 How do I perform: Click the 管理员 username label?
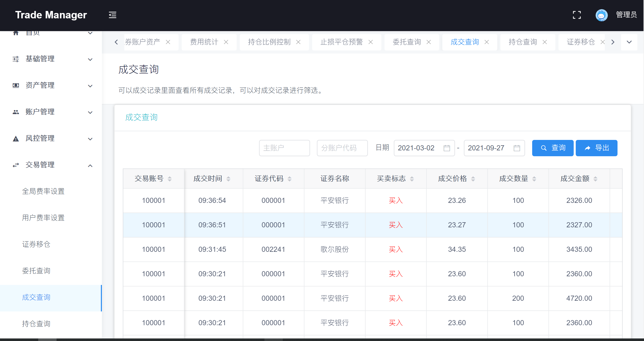626,15
